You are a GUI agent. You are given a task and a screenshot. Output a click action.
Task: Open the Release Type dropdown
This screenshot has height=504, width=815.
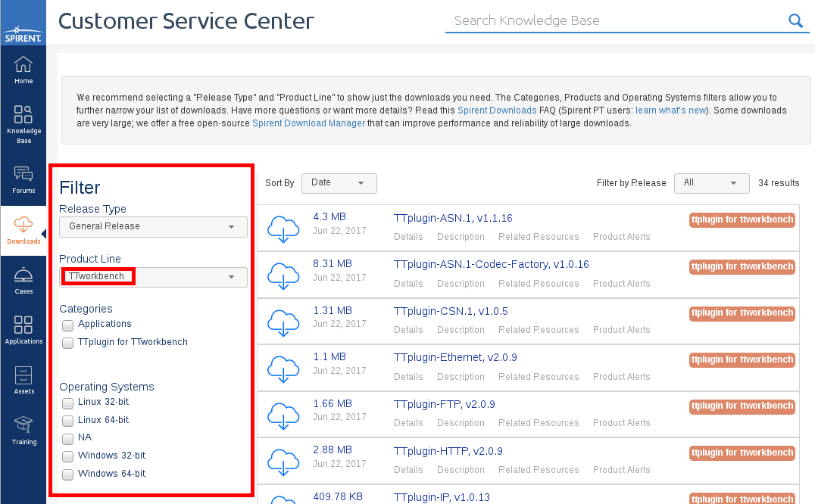pyautogui.click(x=153, y=227)
